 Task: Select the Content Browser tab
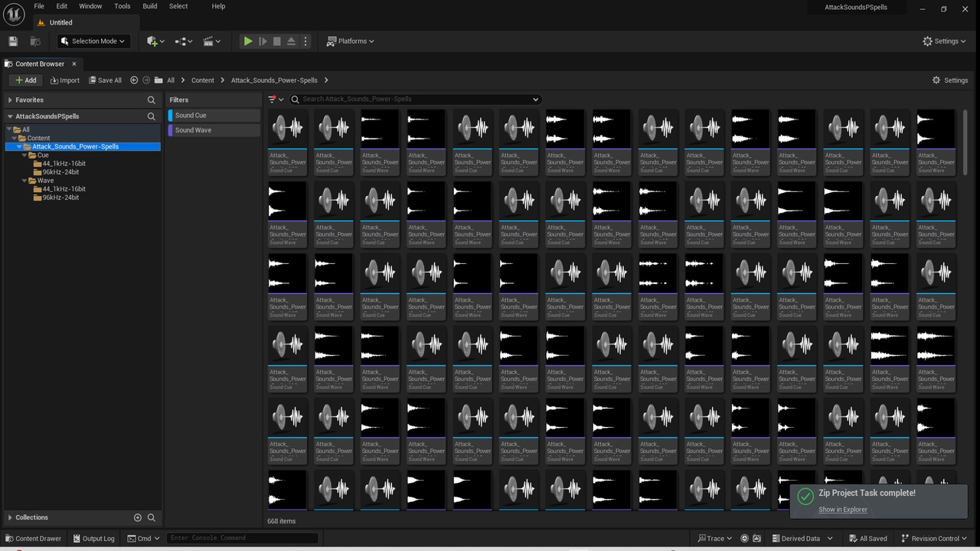(40, 64)
